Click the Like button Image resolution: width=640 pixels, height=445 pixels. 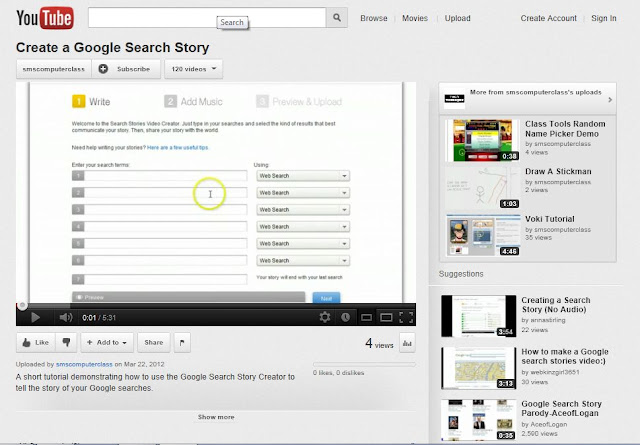[36, 343]
